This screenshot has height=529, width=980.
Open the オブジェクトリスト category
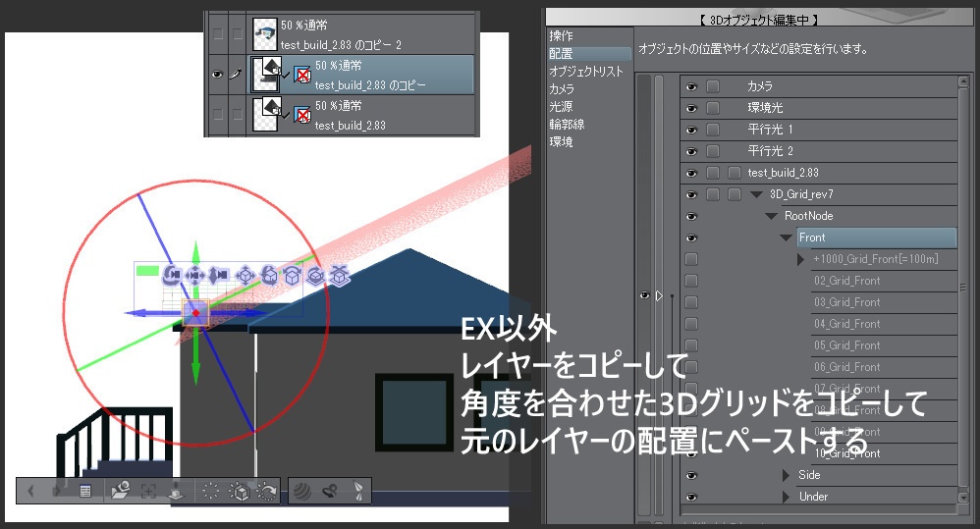(x=586, y=72)
